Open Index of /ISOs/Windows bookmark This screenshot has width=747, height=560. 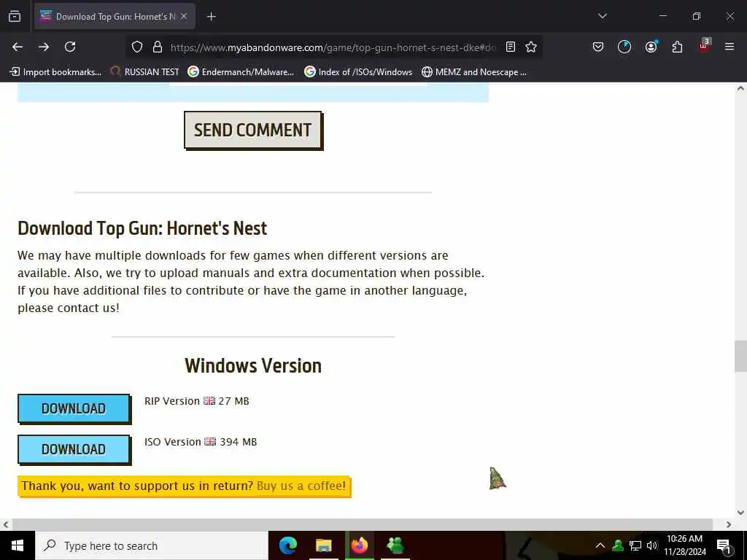358,72
